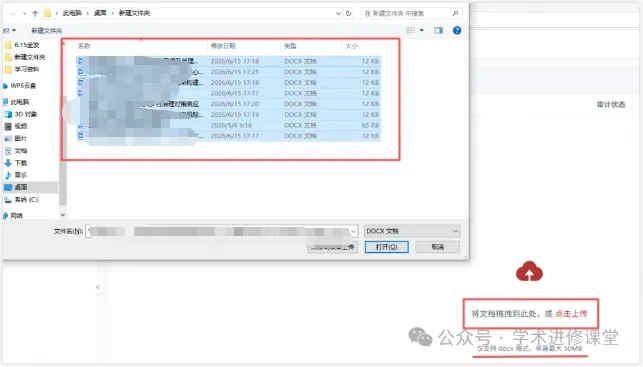Image resolution: width=643 pixels, height=367 pixels.
Task: Expand address bar history dropdown
Action: 338,14
